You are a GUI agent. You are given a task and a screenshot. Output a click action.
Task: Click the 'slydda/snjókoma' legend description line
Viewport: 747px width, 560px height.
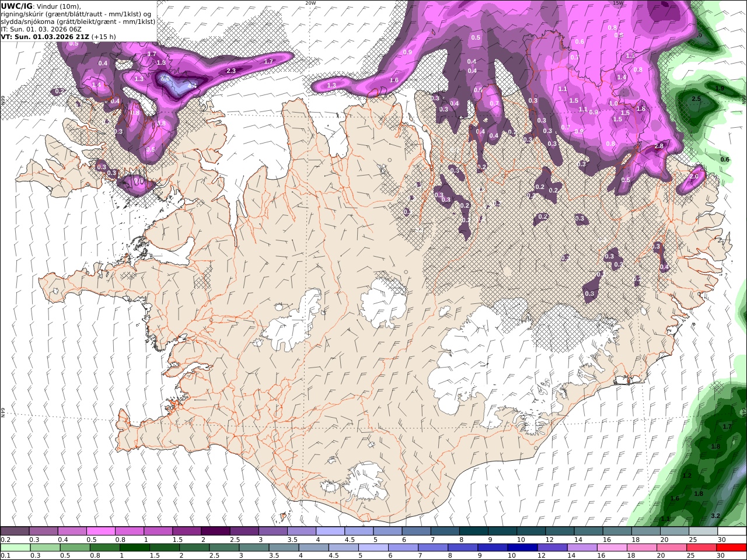pyautogui.click(x=78, y=22)
